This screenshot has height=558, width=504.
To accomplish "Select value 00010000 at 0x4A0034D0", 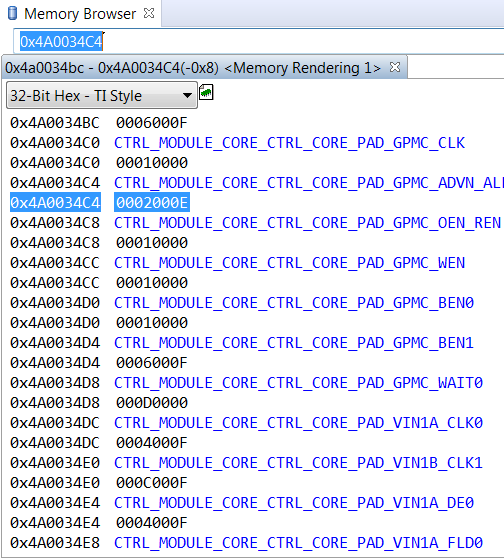I will tap(152, 323).
